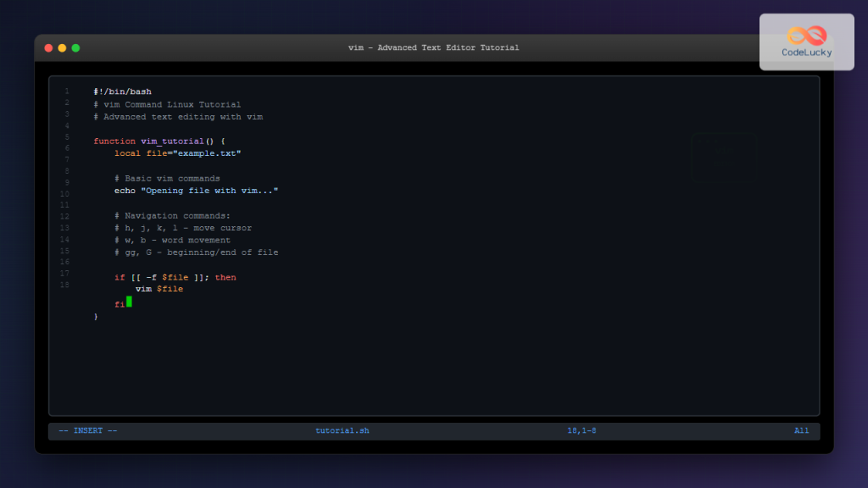Click the tutorial.sh filename in the status bar

pyautogui.click(x=342, y=430)
